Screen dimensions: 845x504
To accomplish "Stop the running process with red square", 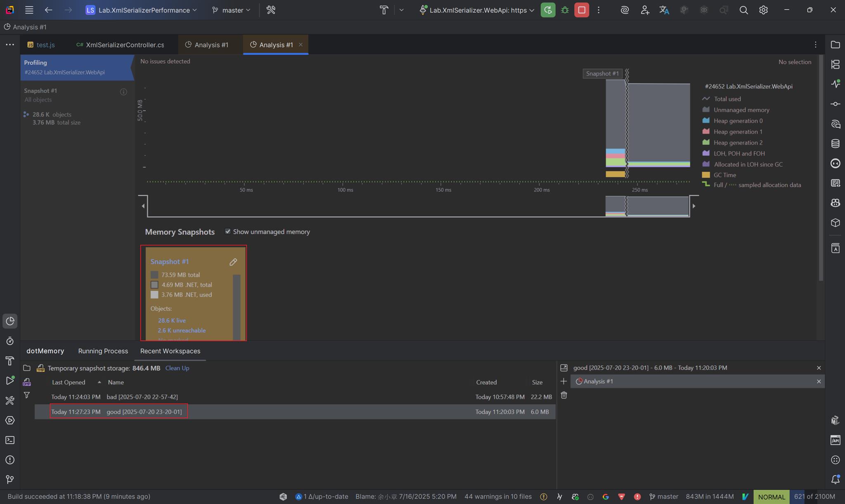I will pyautogui.click(x=582, y=10).
